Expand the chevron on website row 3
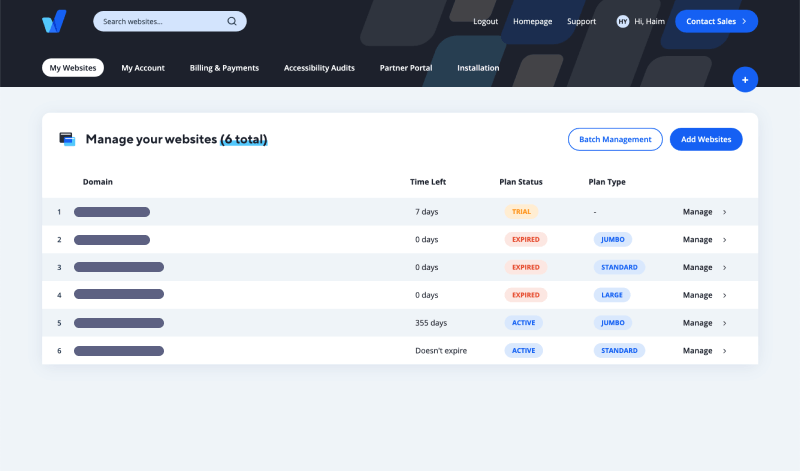The image size is (800, 471). tap(724, 268)
